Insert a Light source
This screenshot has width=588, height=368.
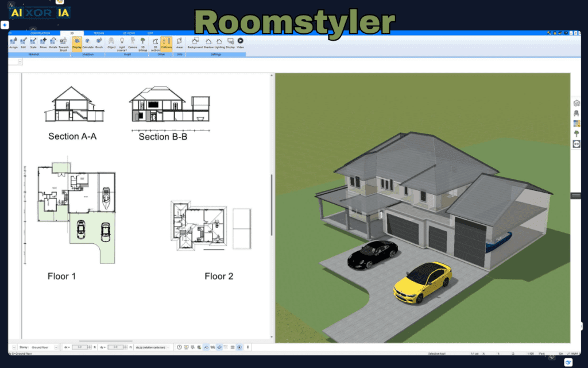point(122,41)
